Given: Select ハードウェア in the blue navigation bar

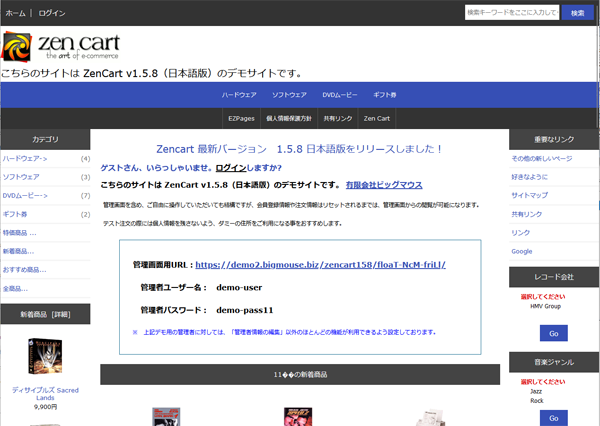Looking at the screenshot, I should (x=239, y=95).
